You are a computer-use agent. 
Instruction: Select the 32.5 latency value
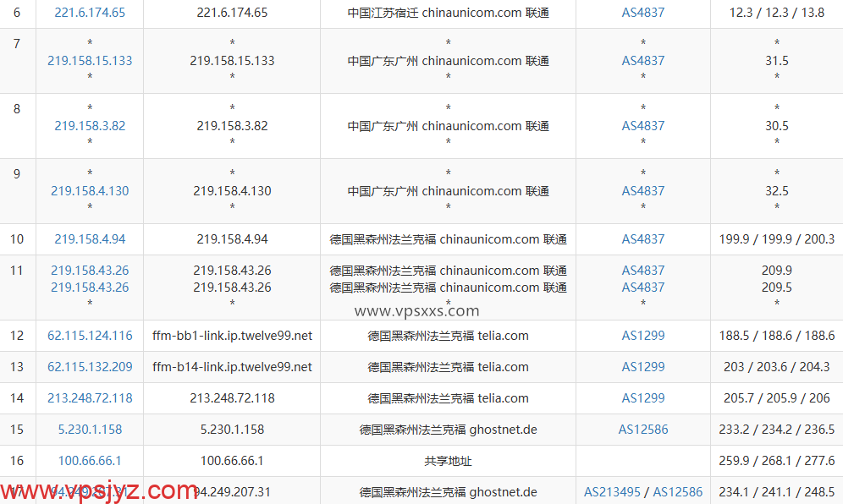pyautogui.click(x=776, y=191)
